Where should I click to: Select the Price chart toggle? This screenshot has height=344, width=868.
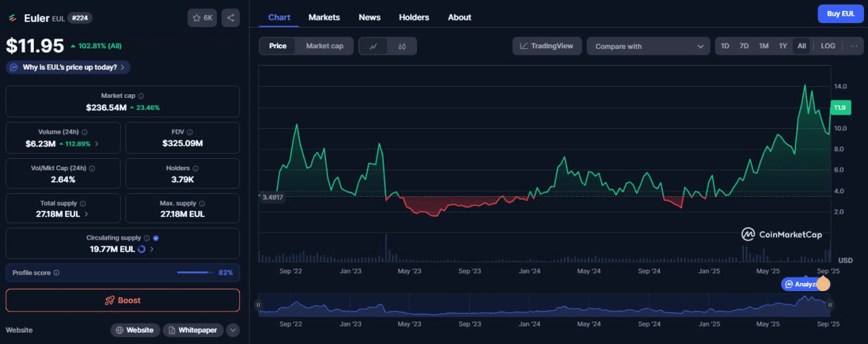(278, 46)
